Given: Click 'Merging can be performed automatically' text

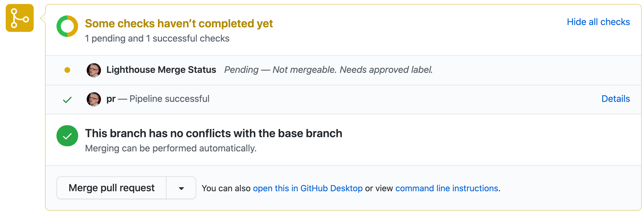Looking at the screenshot, I should pyautogui.click(x=171, y=148).
